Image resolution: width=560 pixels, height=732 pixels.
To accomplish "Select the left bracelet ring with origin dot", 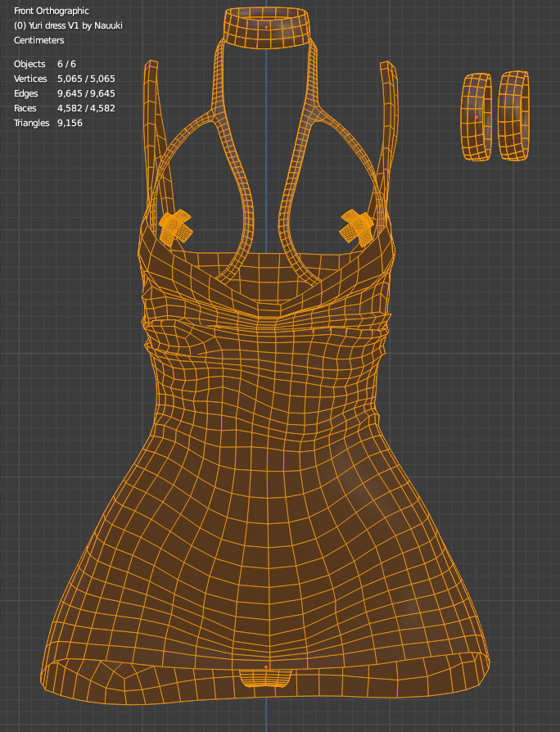I will click(476, 117).
